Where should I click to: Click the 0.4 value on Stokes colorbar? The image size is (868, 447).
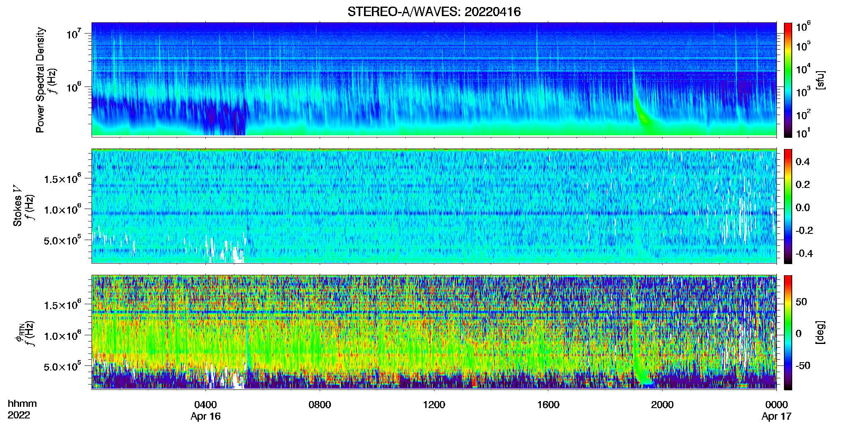tap(803, 162)
